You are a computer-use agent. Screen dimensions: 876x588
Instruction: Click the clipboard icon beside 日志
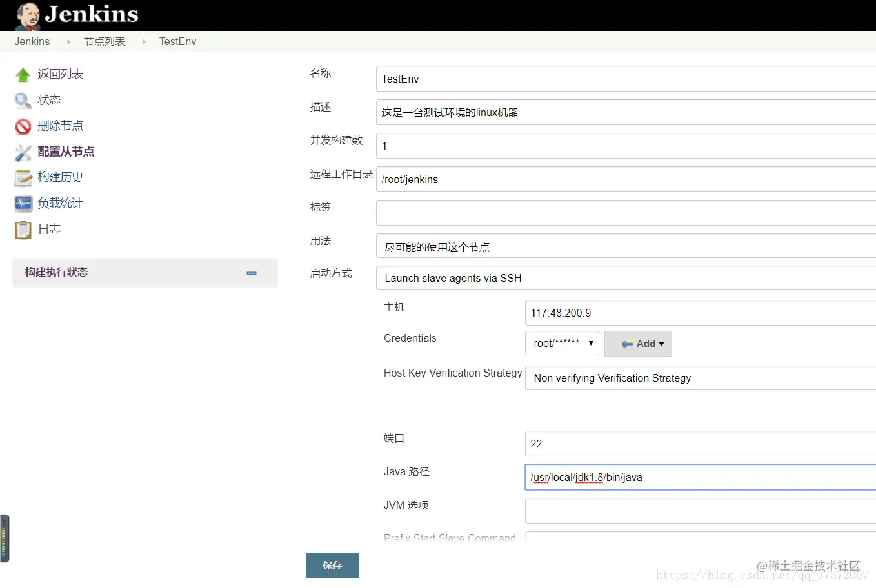coord(23,230)
